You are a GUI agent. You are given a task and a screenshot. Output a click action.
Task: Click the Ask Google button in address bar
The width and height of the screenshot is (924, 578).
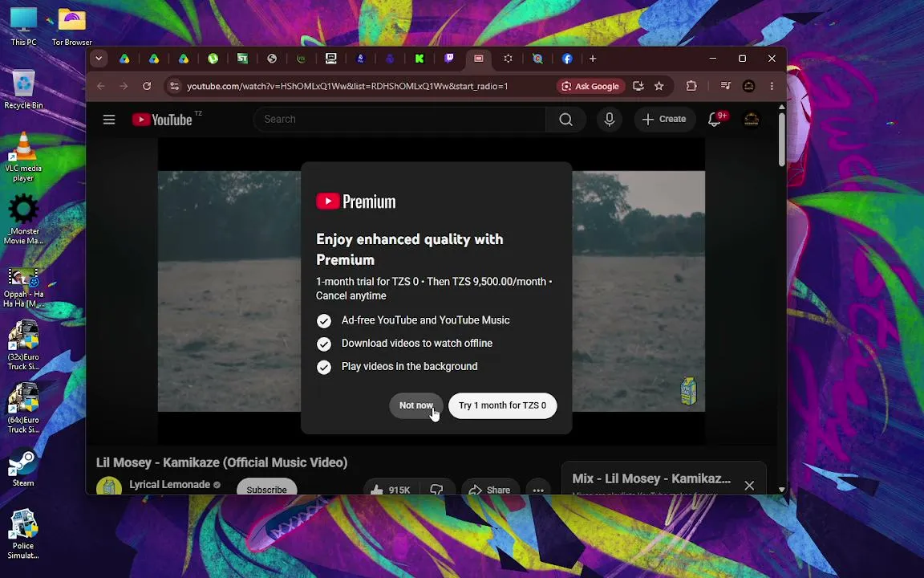[590, 86]
